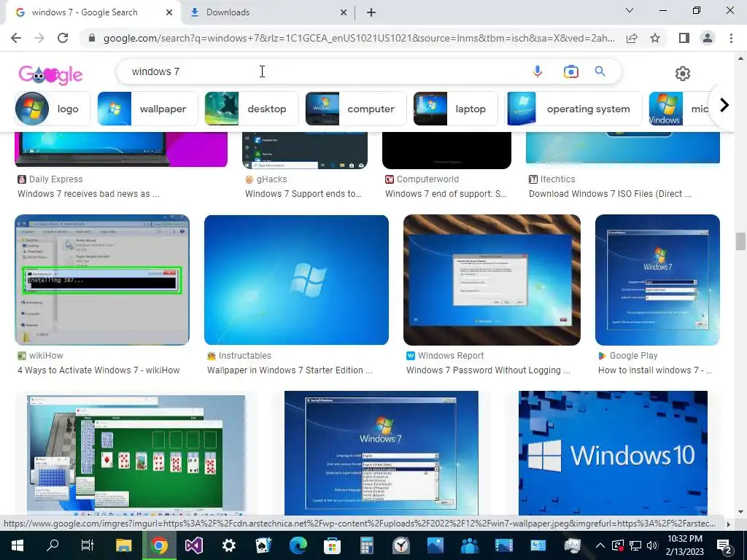
Task: Click the address bar URL
Action: pos(358,38)
